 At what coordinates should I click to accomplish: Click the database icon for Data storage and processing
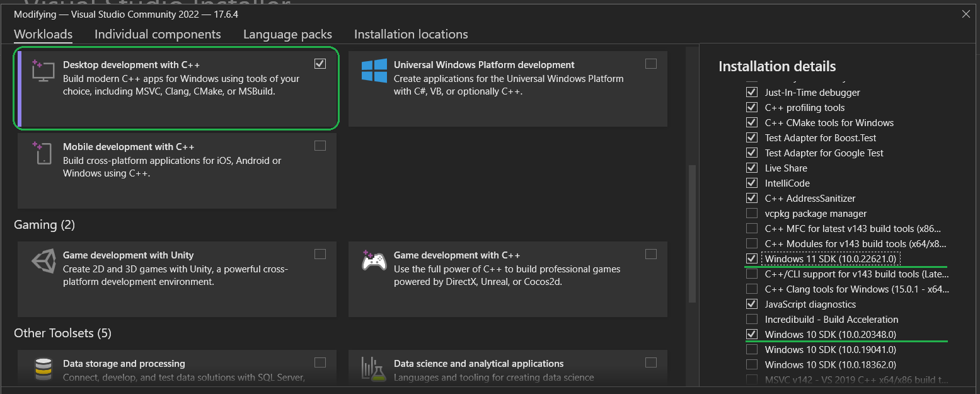pos(42,369)
